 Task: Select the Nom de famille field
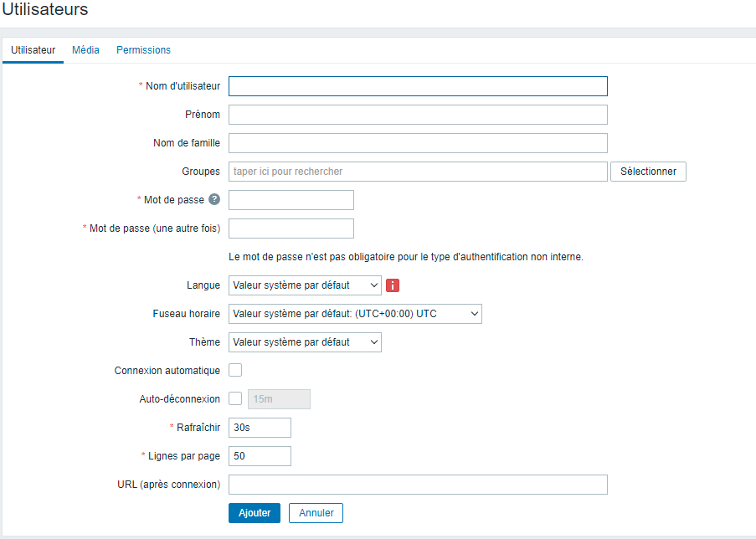coord(418,143)
